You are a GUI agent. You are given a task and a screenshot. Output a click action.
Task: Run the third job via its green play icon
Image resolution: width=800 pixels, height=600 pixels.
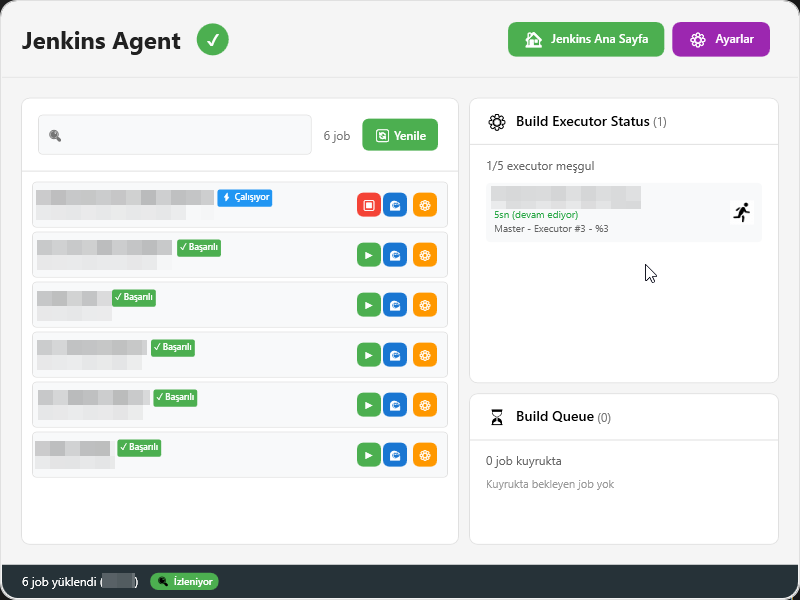pyautogui.click(x=369, y=305)
